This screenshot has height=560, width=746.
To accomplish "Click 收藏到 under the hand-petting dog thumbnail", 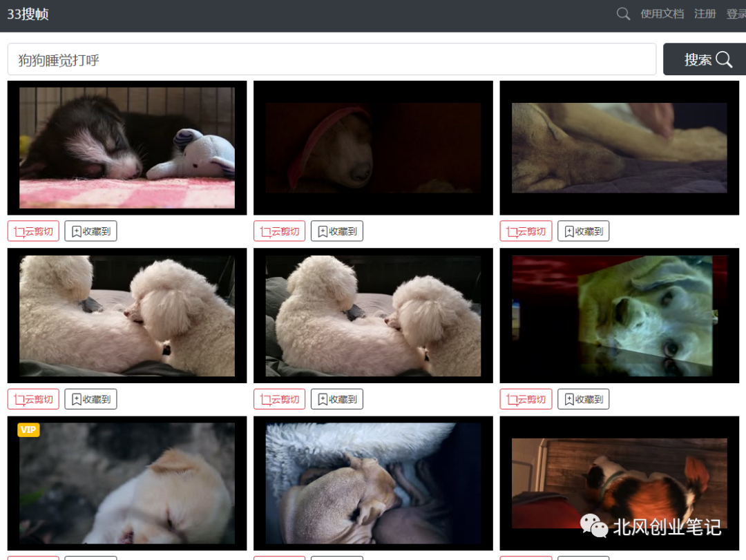I will [x=583, y=231].
